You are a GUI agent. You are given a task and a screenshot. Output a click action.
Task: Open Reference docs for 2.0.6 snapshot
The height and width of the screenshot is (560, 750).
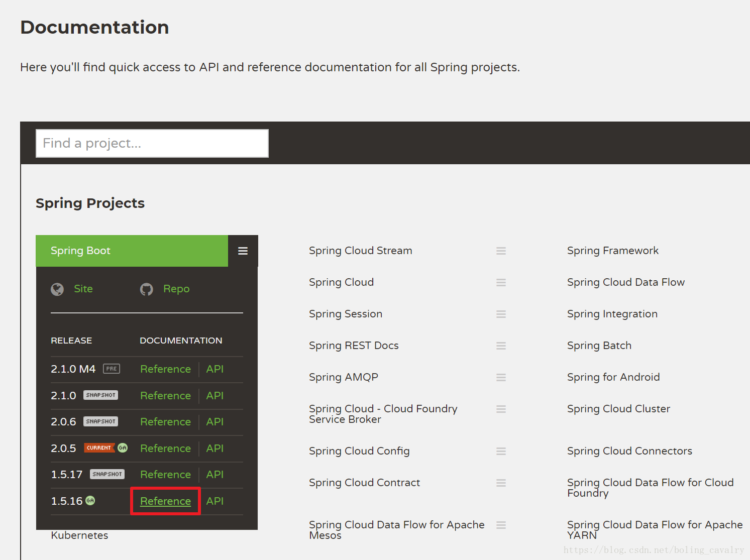(165, 422)
